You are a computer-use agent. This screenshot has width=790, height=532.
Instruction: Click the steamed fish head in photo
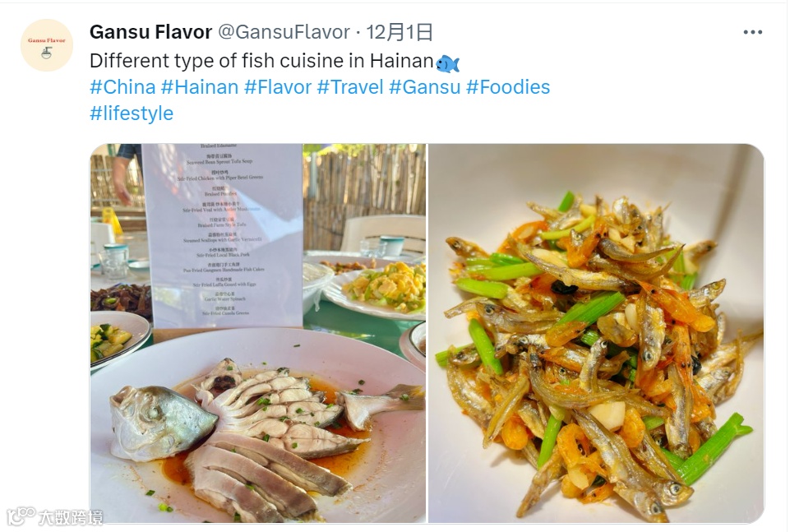click(161, 422)
